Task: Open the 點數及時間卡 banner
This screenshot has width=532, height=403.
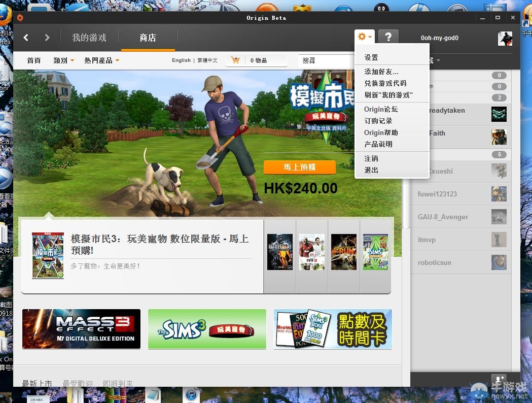Action: [x=333, y=329]
